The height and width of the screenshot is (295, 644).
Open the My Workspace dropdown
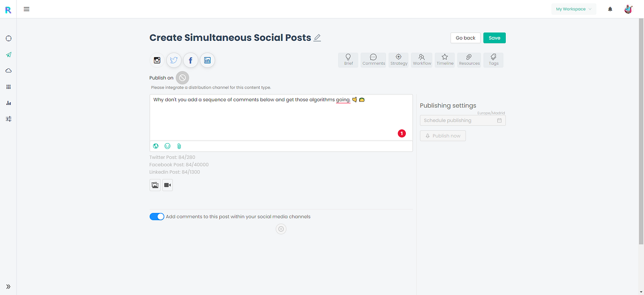pos(574,9)
